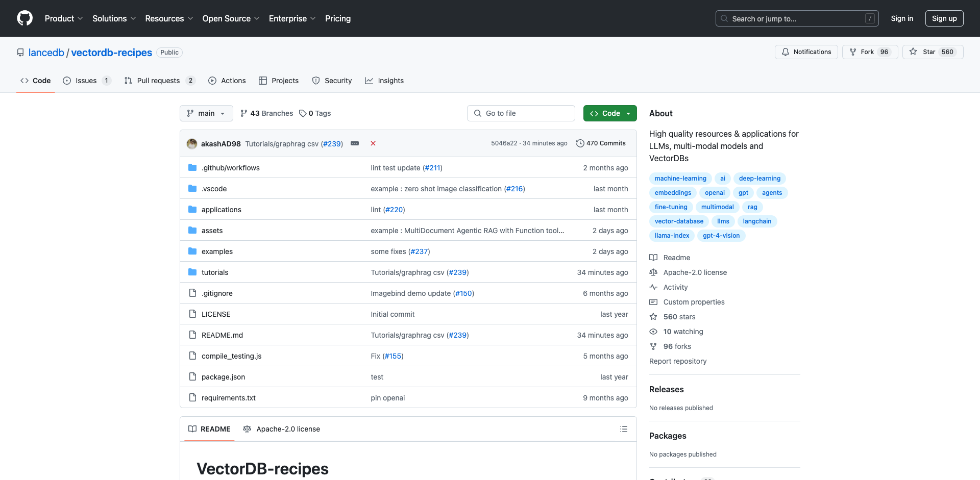980x480 pixels.
Task: Open commit history via the clock icon
Action: (x=580, y=143)
